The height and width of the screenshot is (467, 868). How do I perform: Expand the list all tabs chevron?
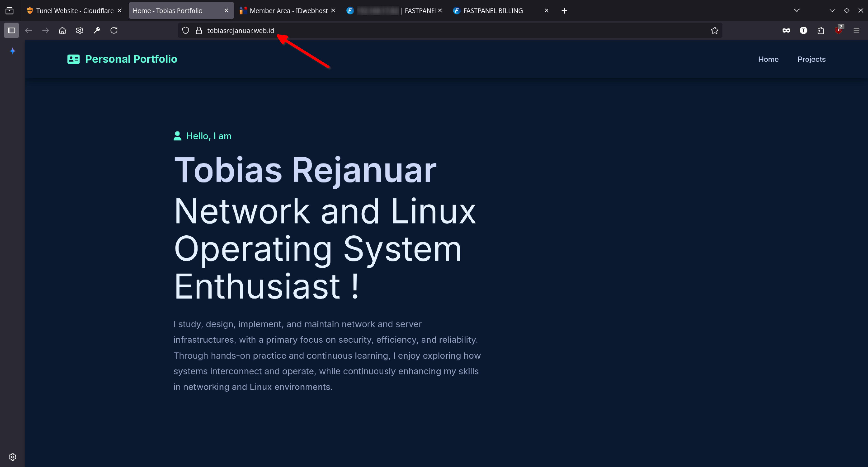(x=797, y=10)
